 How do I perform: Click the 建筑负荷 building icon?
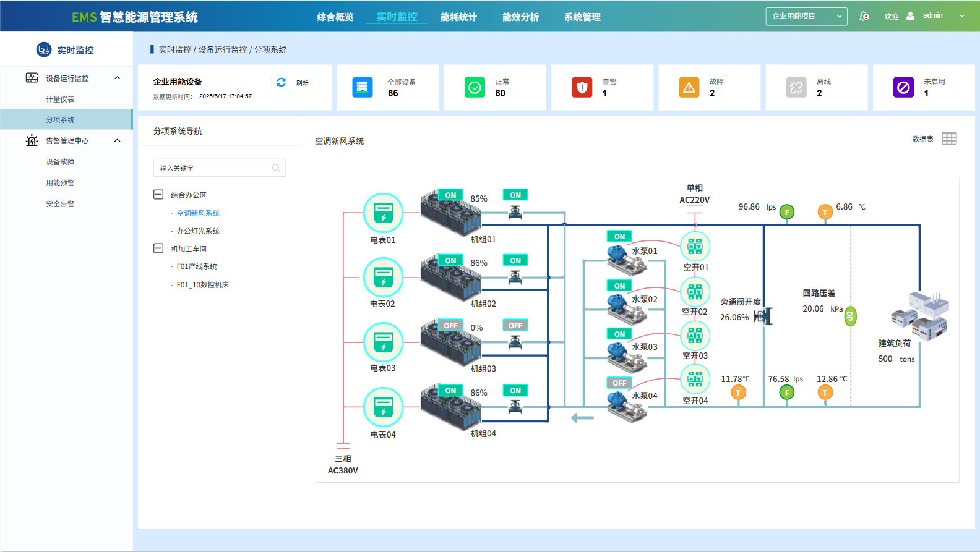[x=919, y=315]
